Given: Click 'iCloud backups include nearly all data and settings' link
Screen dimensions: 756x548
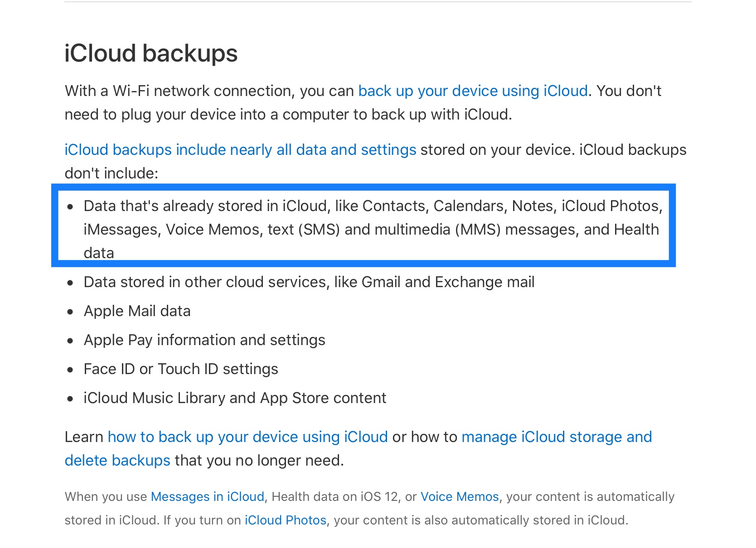Looking at the screenshot, I should click(240, 150).
